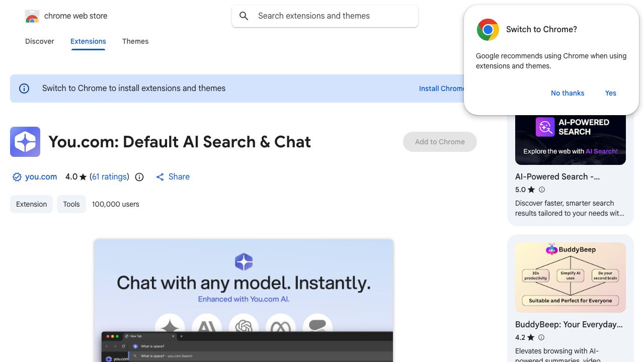Click the Discover faster, smarter search description

coord(570,208)
